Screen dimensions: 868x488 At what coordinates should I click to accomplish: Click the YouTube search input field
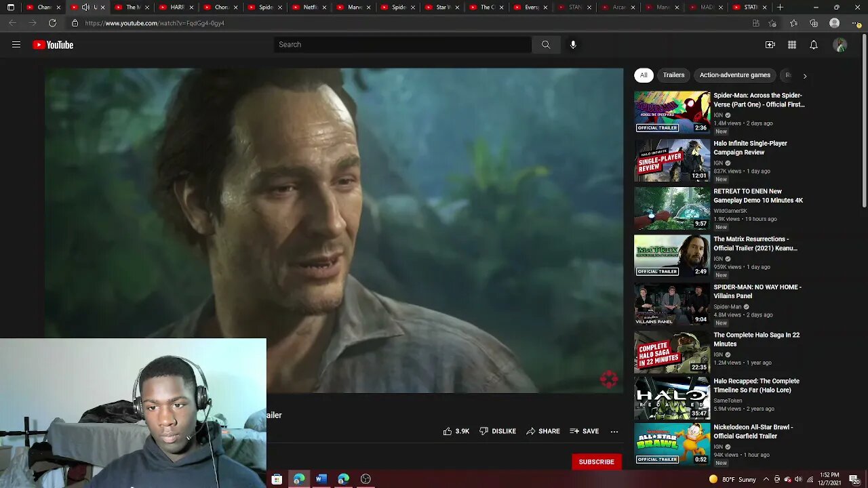tap(403, 45)
